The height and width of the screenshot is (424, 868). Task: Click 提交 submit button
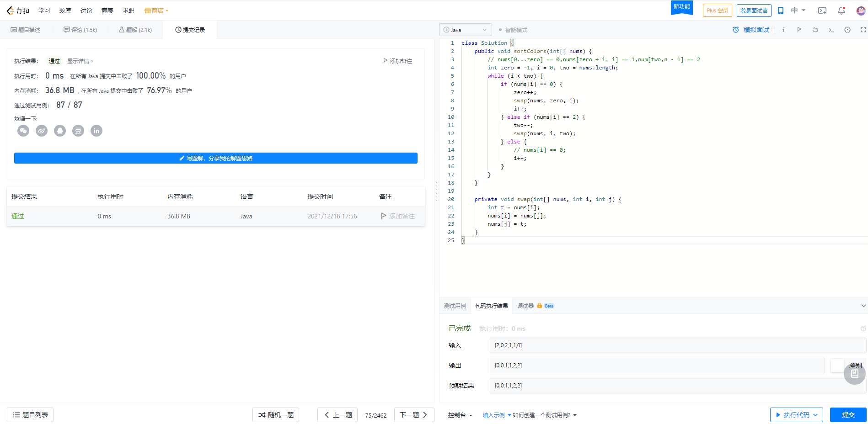click(848, 415)
